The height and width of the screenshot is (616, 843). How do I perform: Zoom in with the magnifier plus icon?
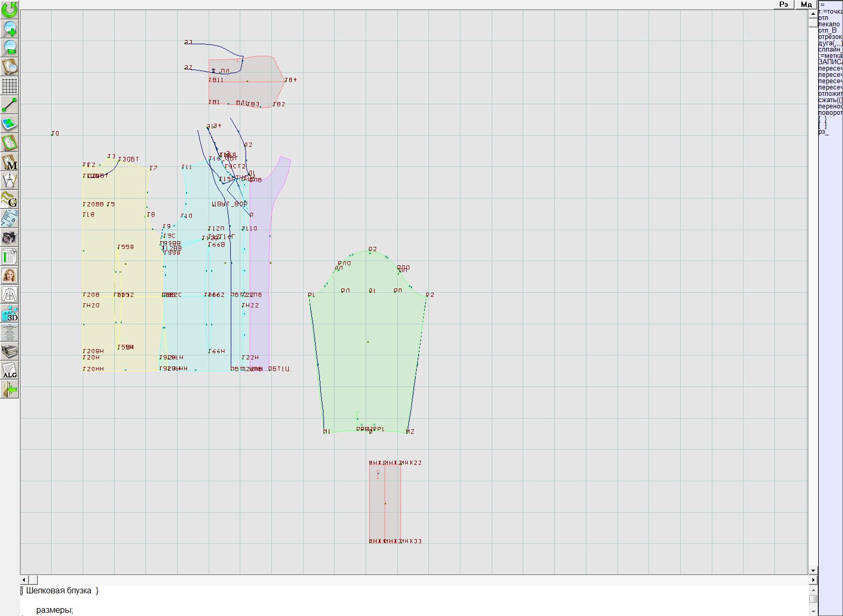tap(9, 28)
